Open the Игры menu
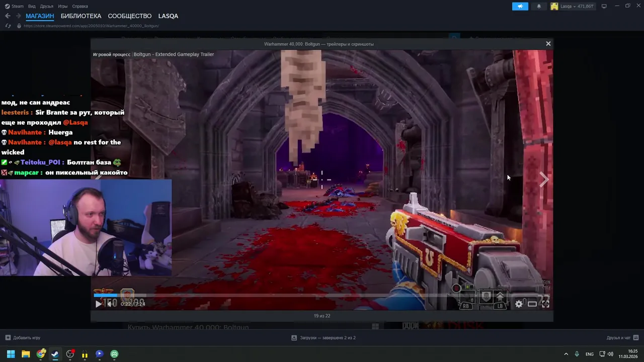The width and height of the screenshot is (644, 362). [63, 6]
